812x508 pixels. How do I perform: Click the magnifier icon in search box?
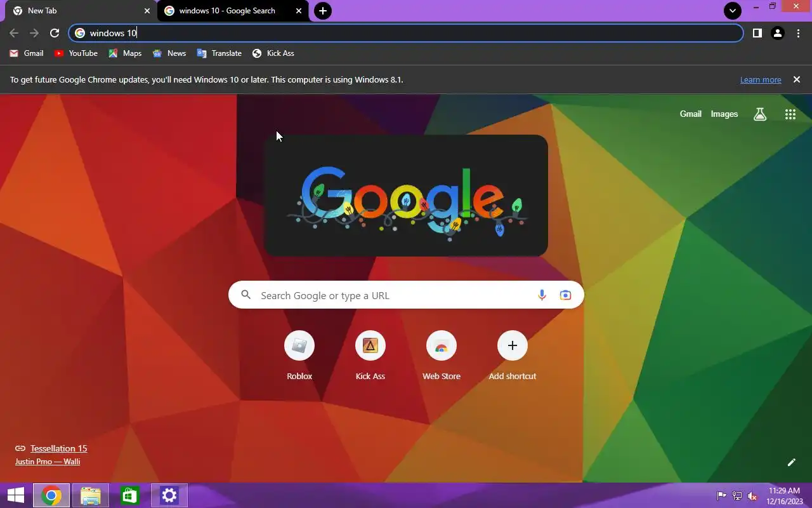[246, 295]
